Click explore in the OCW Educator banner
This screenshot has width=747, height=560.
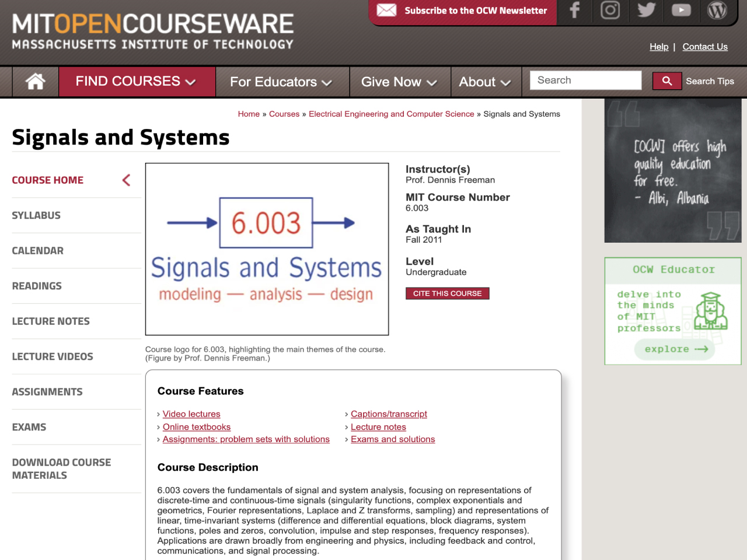675,349
